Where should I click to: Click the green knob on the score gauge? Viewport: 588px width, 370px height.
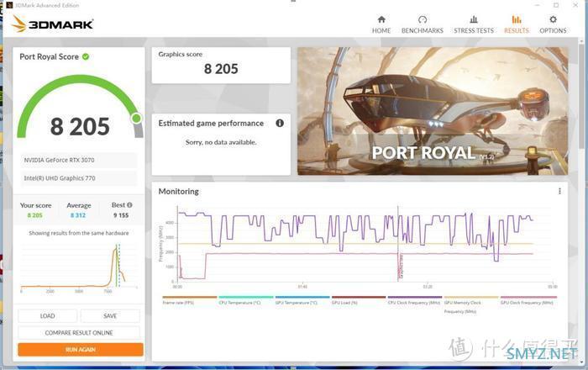pyautogui.click(x=136, y=119)
